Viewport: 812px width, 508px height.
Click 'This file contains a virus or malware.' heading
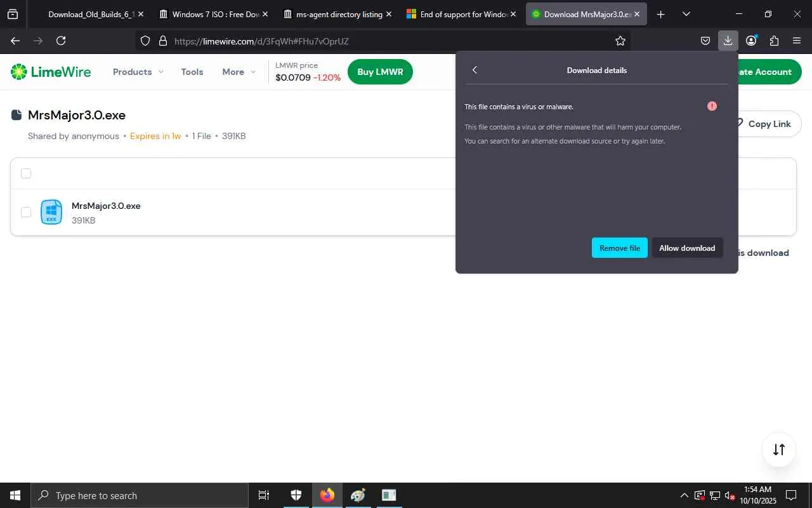click(x=519, y=107)
